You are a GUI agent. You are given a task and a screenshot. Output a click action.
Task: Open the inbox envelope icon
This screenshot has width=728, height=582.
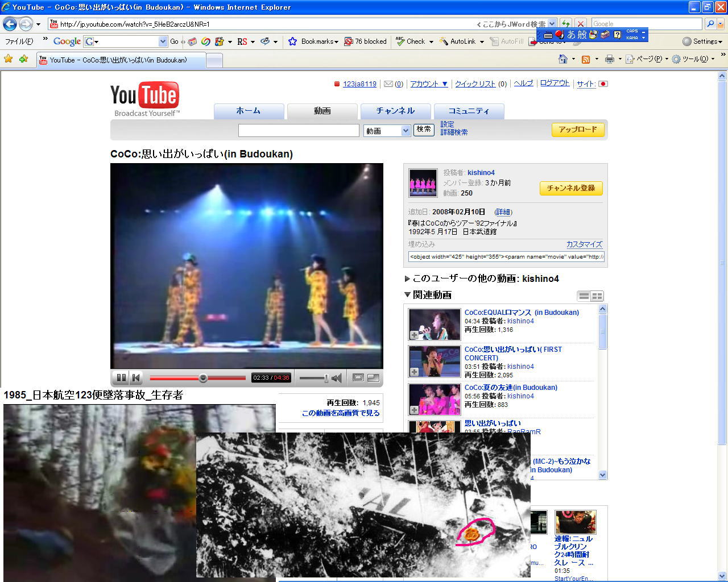tap(388, 84)
